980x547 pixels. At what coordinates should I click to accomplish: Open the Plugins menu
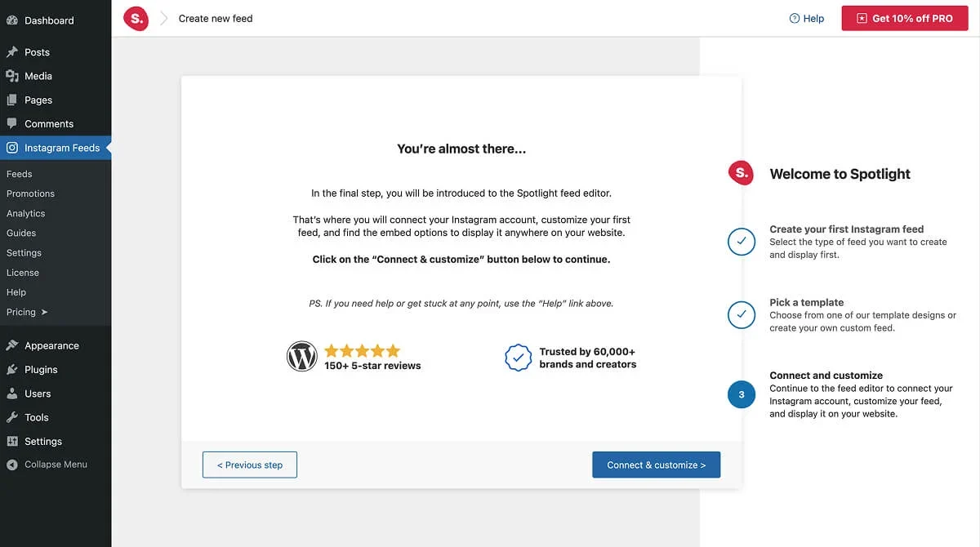pyautogui.click(x=56, y=370)
